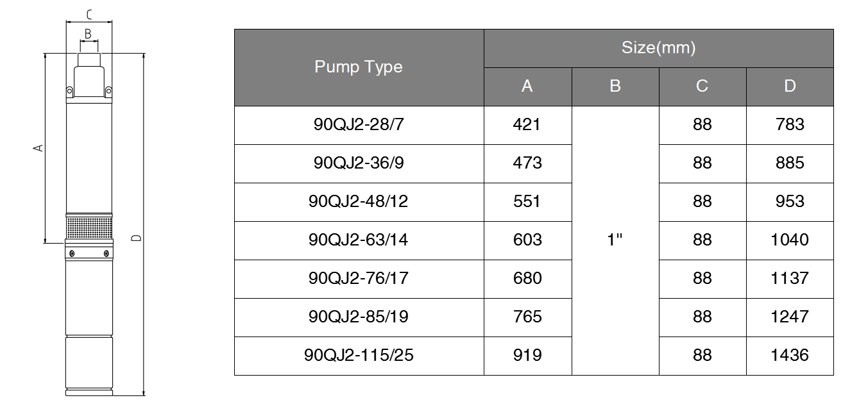The width and height of the screenshot is (868, 407).
Task: Select pump type 90QJ2-48/12 cell
Action: tap(359, 202)
